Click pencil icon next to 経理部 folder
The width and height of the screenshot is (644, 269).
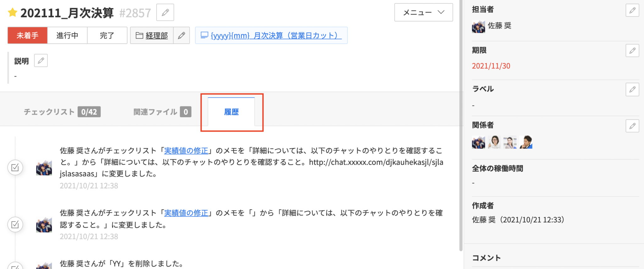click(181, 35)
